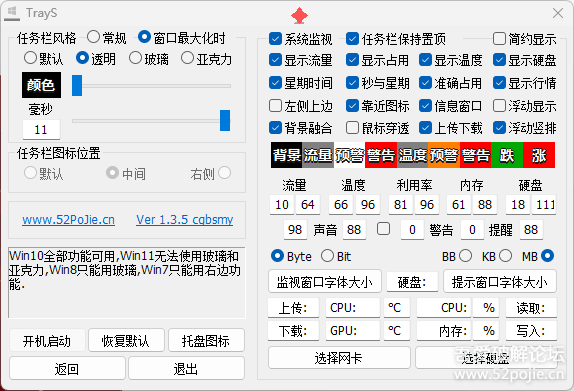This screenshot has height=391, width=574.
Task: Click the green 跌 color swatch
Action: click(507, 155)
